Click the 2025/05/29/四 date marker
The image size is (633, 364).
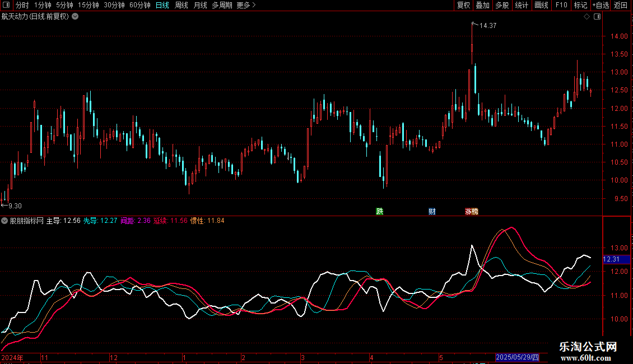pyautogui.click(x=517, y=357)
